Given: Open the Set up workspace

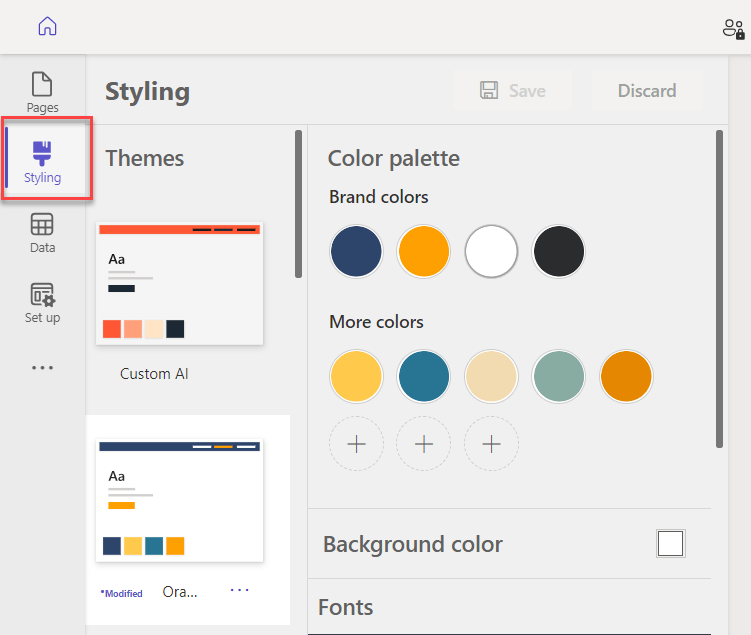Looking at the screenshot, I should pyautogui.click(x=42, y=303).
